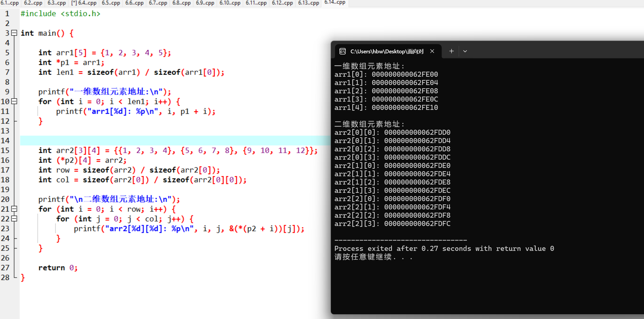
Task: Open the 6.12..cpp file tab
Action: (282, 3)
